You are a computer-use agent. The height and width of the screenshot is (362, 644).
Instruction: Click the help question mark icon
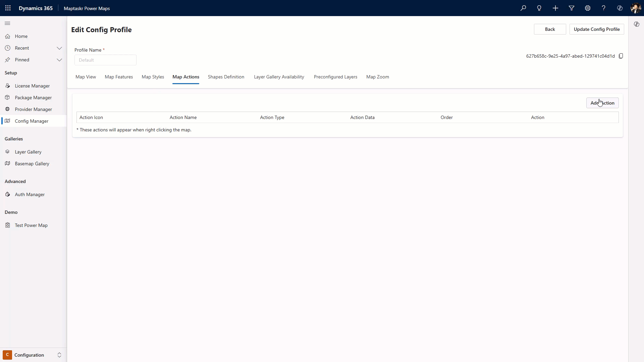604,8
